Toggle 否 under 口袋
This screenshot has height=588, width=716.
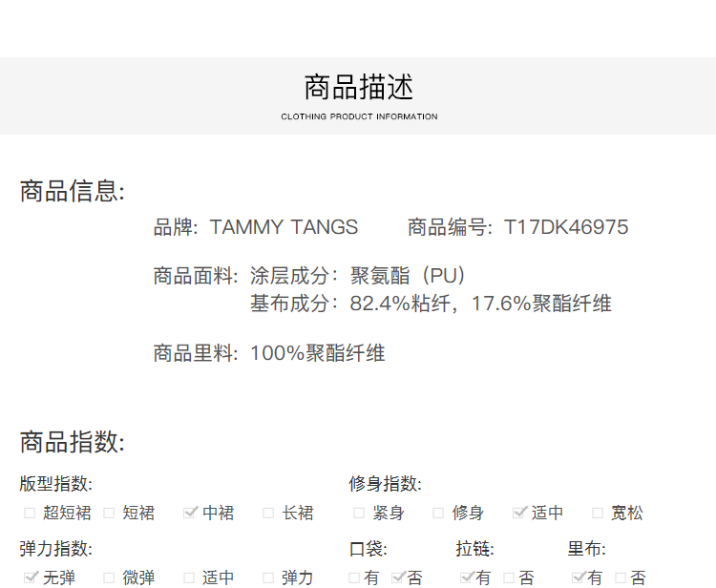click(398, 577)
